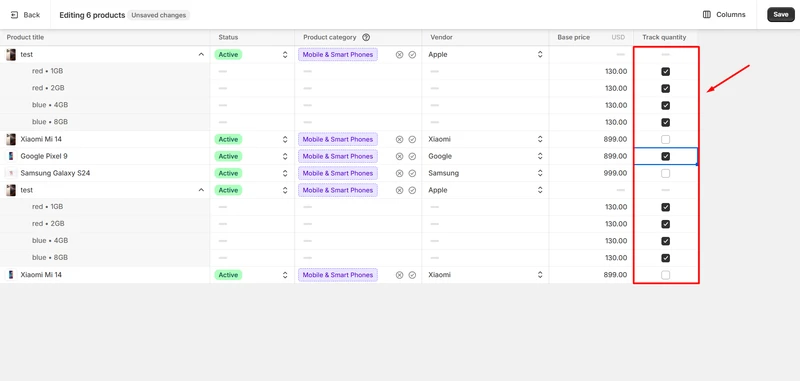Click the Samsung Galaxy S24 product thumbnail
The height and width of the screenshot is (381, 800).
click(x=11, y=173)
